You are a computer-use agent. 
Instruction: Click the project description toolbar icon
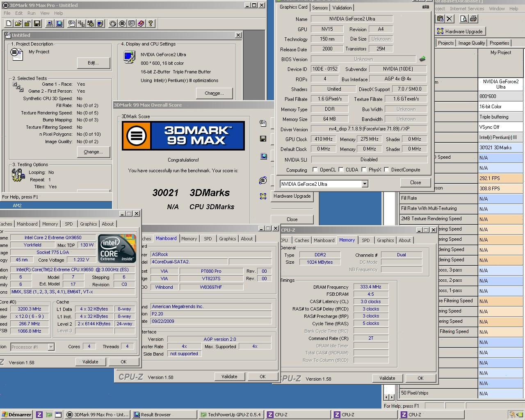(72, 23)
